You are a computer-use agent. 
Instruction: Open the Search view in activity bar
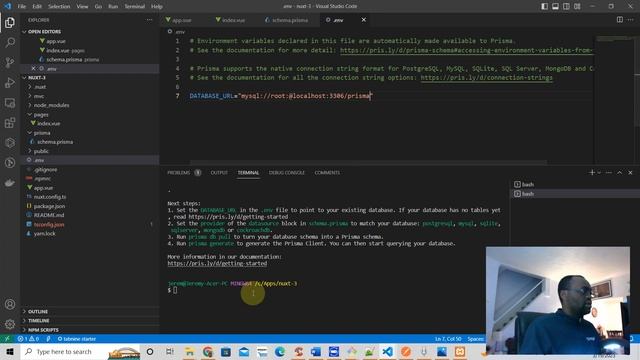click(10, 42)
